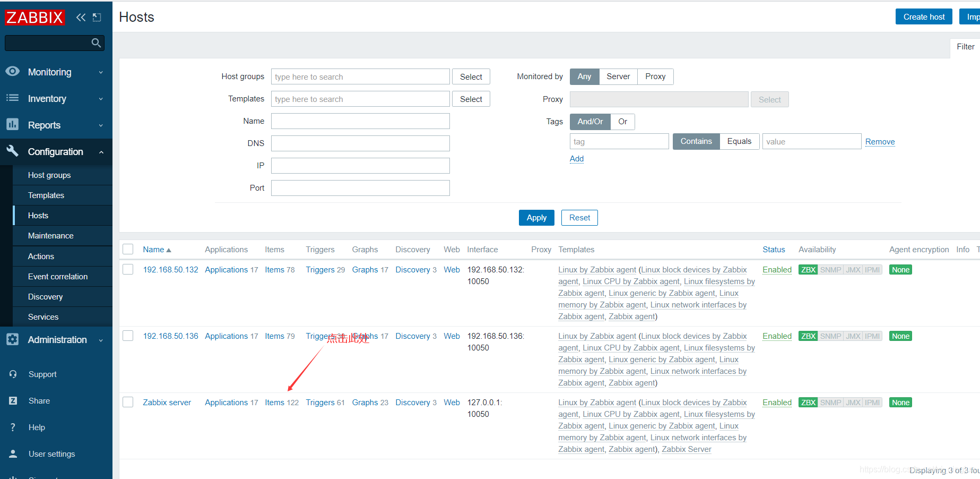Open Items 122 for Zabbix server

coord(282,403)
